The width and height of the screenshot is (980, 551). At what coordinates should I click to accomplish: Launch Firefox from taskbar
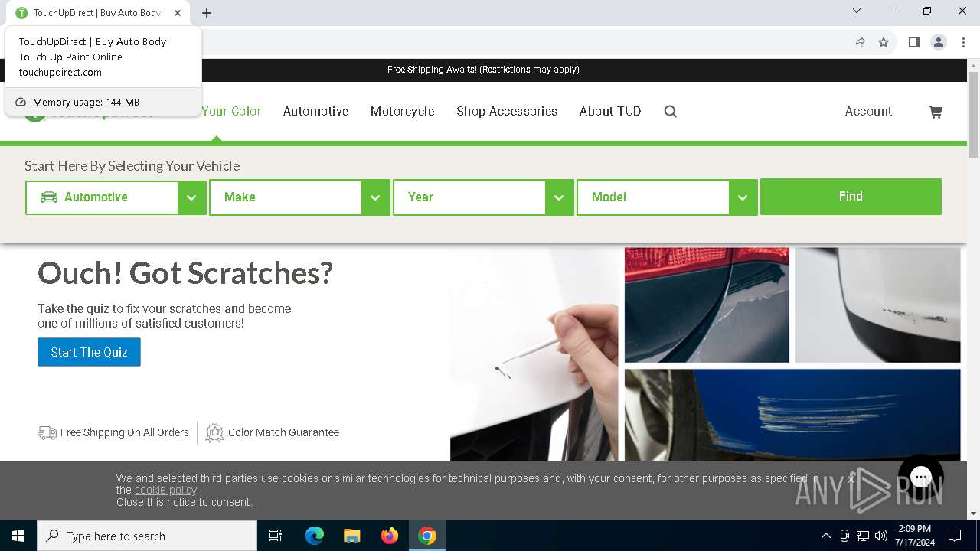[x=390, y=536]
